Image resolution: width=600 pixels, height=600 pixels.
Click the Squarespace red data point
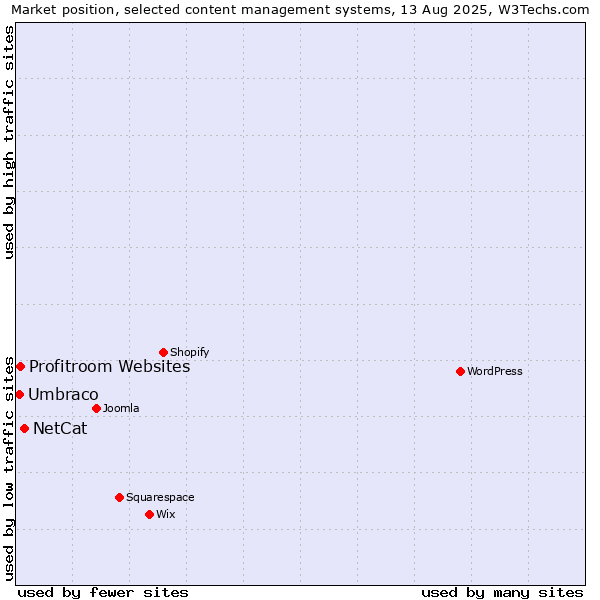pos(119,497)
